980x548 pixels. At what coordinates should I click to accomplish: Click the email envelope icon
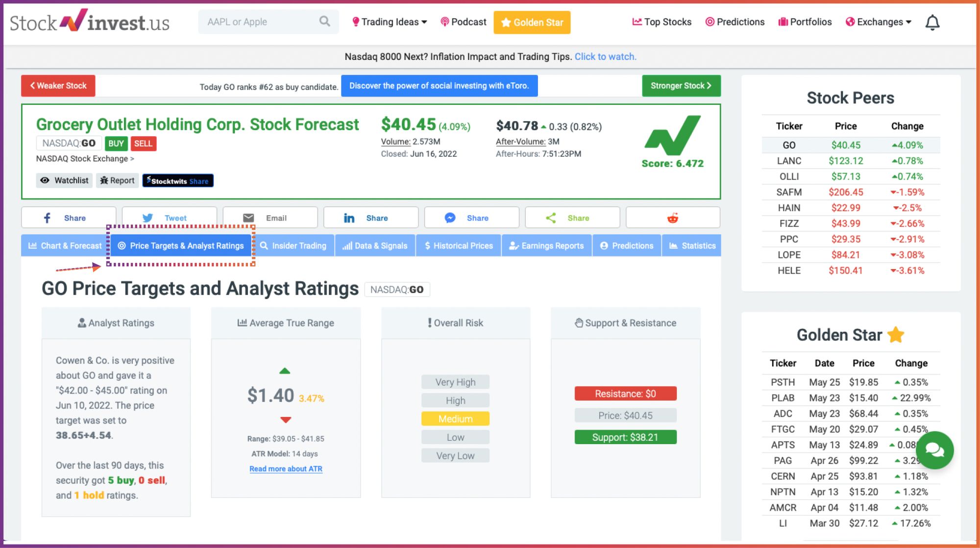point(248,218)
